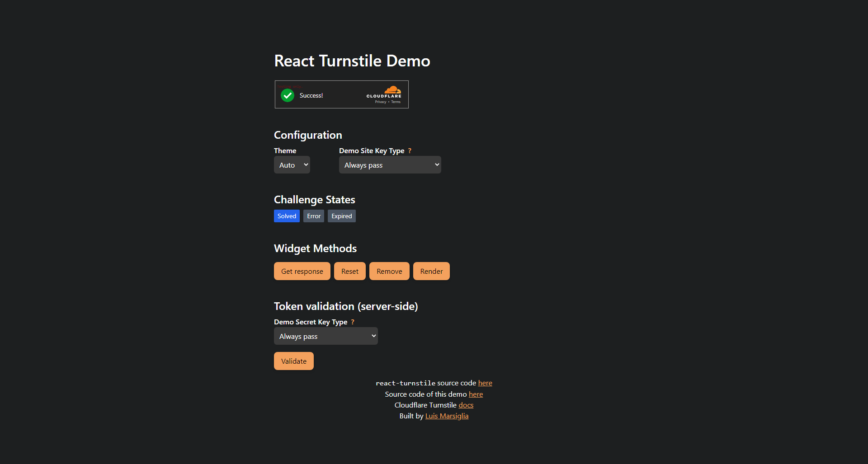Click the help icon next to Demo Site Key Type

(410, 150)
